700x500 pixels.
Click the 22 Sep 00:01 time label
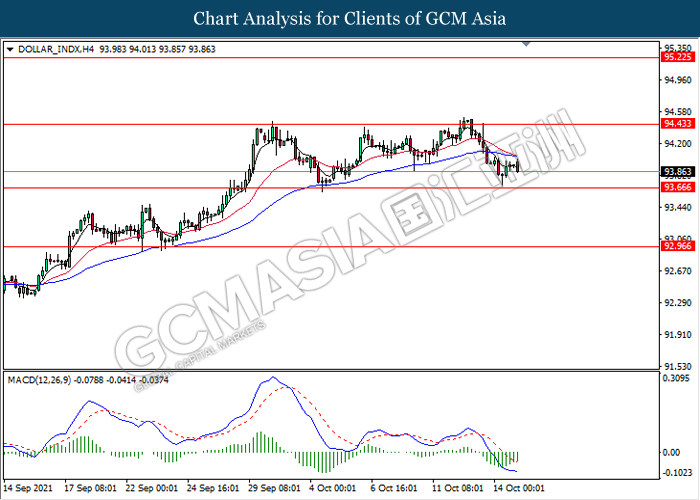click(151, 488)
